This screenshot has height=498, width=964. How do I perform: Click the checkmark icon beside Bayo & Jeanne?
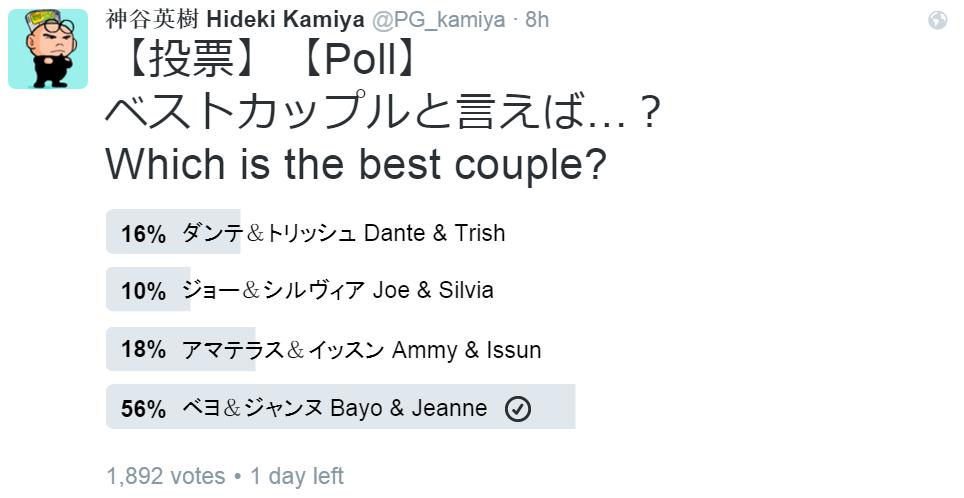point(518,409)
